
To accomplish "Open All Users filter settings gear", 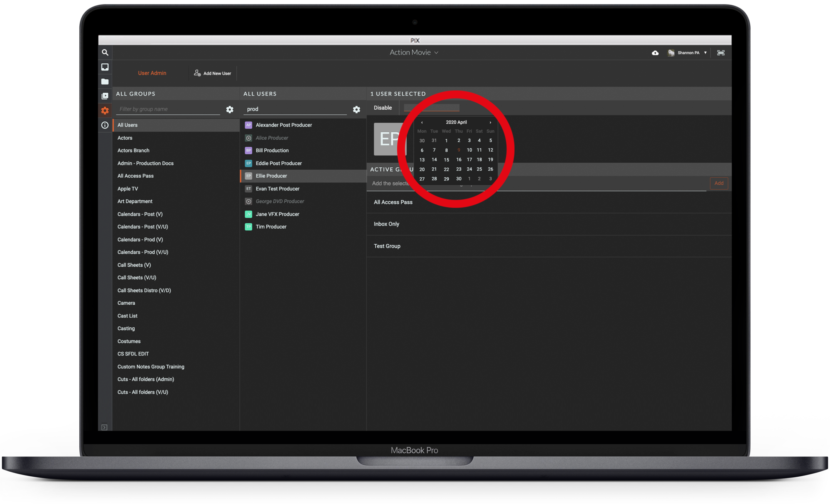I will (x=356, y=110).
